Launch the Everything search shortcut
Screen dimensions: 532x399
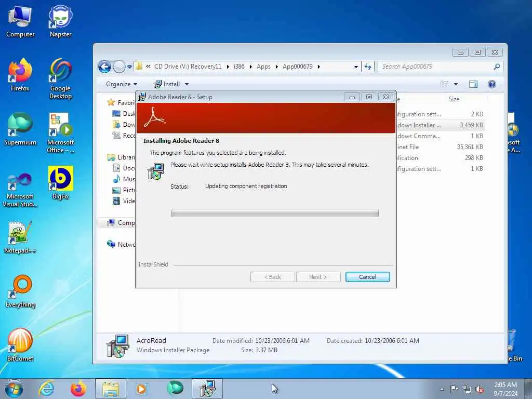coord(20,291)
